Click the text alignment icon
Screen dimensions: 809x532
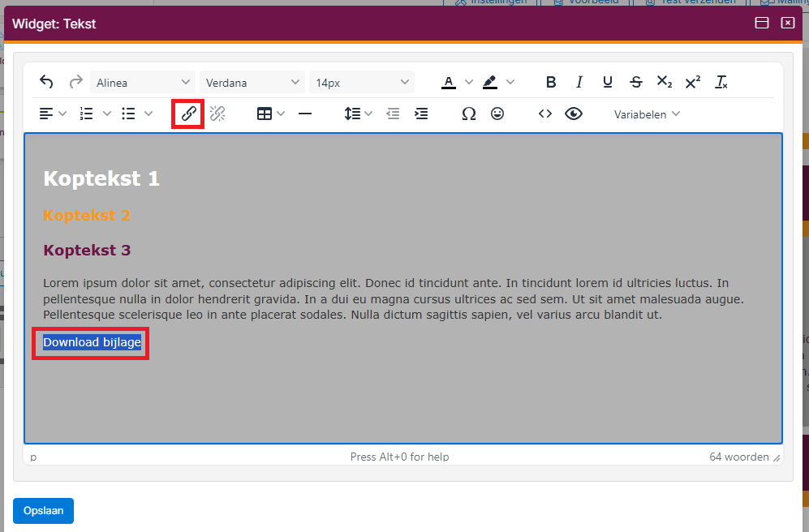tap(46, 114)
